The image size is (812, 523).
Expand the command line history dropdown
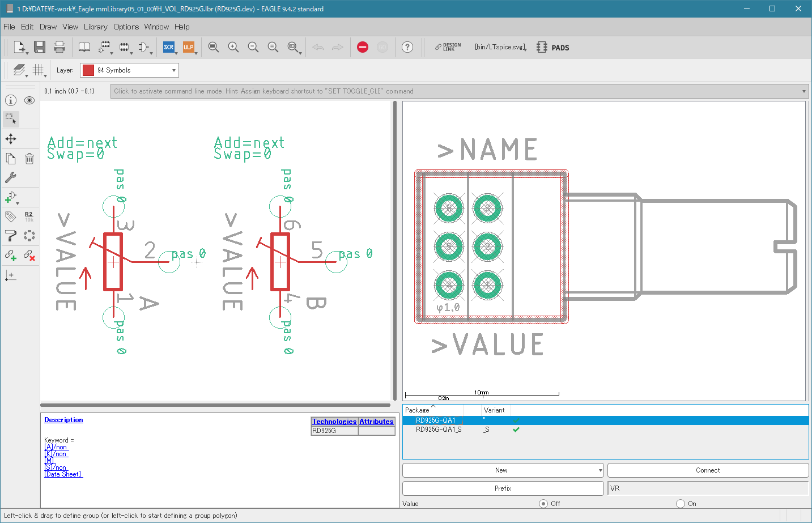click(804, 91)
